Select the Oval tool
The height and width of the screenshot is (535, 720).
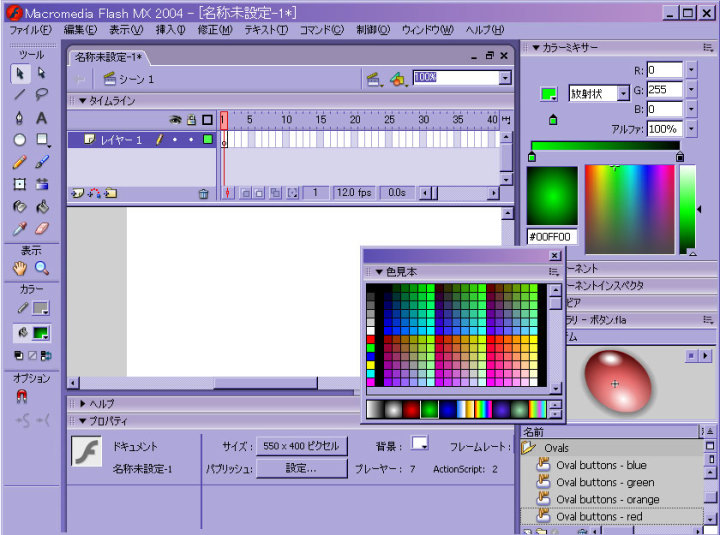coord(20,140)
